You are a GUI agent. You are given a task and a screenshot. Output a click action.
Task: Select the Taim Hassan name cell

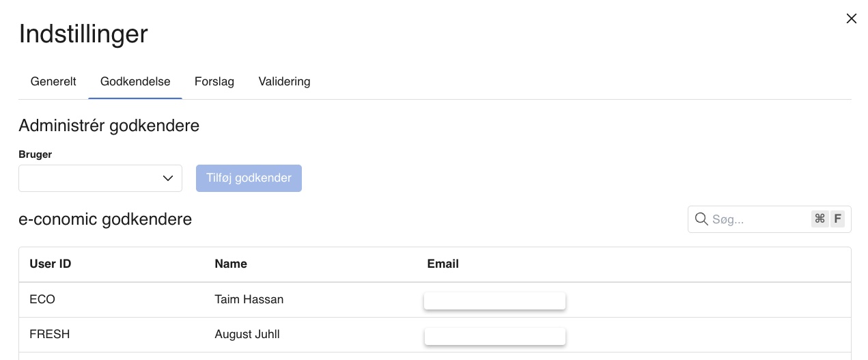pyautogui.click(x=249, y=299)
